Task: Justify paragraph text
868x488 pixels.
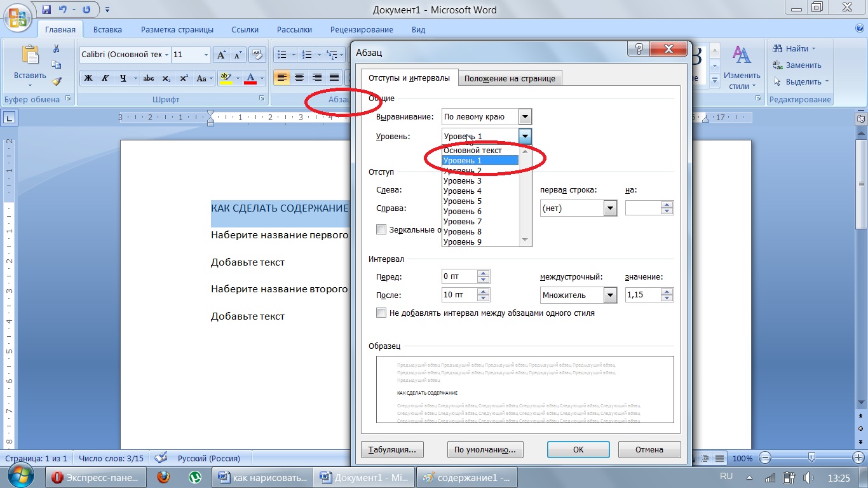Action: (x=334, y=78)
